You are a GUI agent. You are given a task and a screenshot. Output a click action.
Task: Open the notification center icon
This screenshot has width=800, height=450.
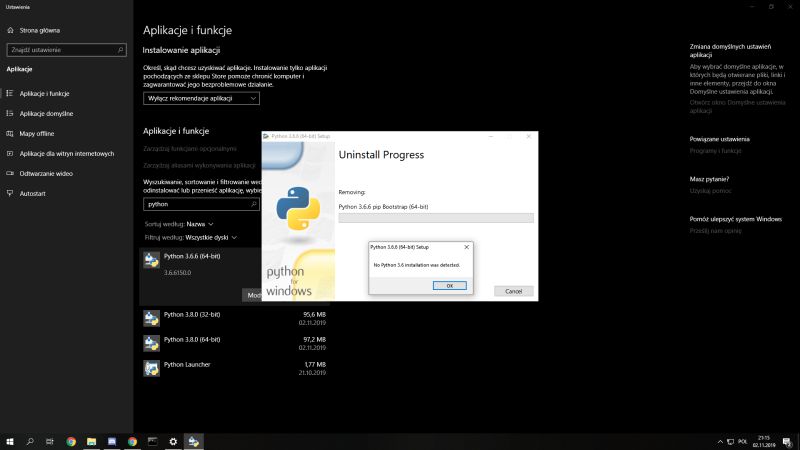tap(787, 442)
